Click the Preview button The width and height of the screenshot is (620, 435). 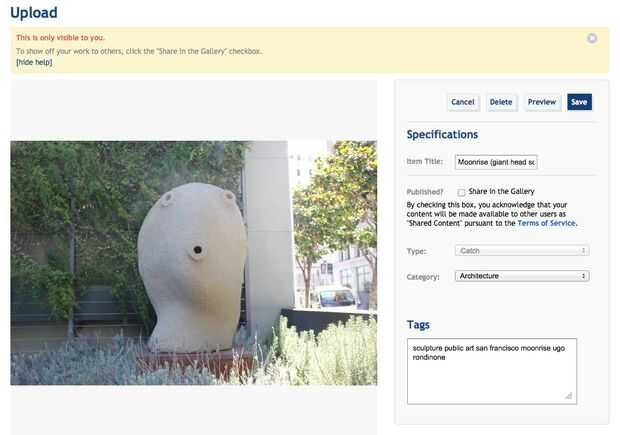(542, 102)
